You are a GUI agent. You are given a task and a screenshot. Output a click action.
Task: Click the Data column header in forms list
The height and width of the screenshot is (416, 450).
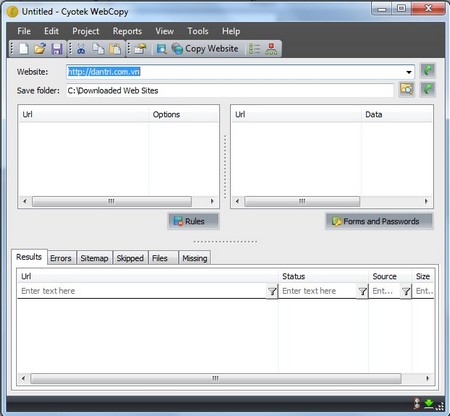[397, 114]
